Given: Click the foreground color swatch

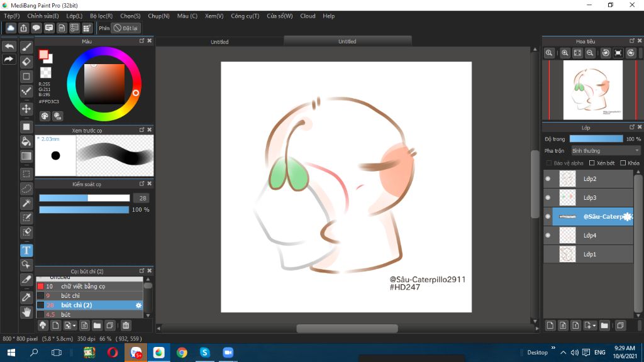Looking at the screenshot, I should click(43, 54).
